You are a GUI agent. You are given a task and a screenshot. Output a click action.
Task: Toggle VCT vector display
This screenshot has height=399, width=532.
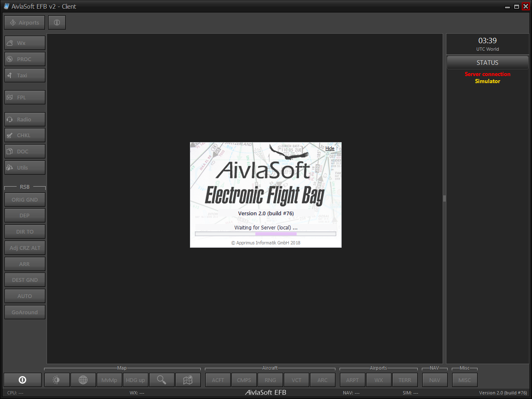click(296, 380)
